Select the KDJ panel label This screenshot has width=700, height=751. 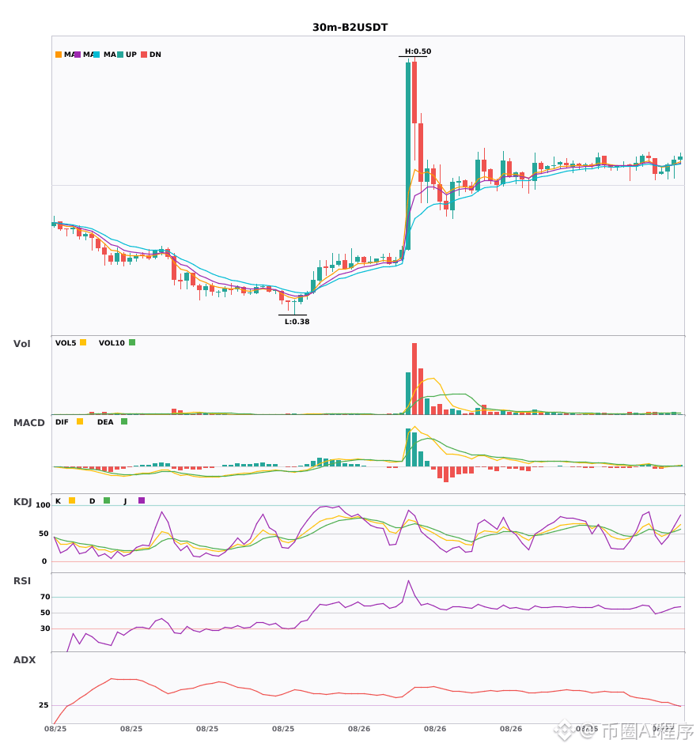(x=22, y=502)
